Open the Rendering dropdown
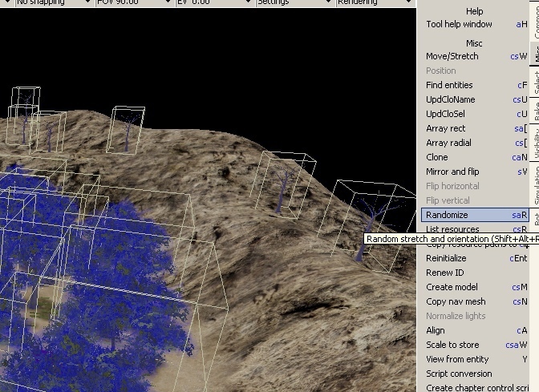The width and height of the screenshot is (539, 392). pos(375,2)
